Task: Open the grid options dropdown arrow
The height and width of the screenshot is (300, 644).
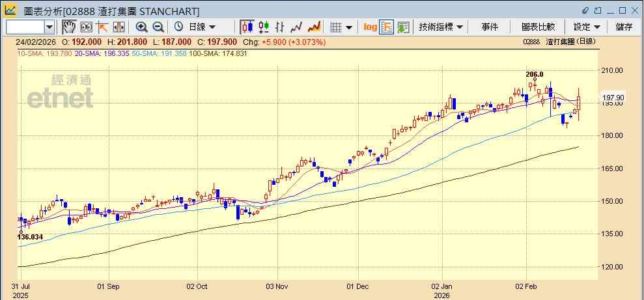Action: click(x=348, y=27)
